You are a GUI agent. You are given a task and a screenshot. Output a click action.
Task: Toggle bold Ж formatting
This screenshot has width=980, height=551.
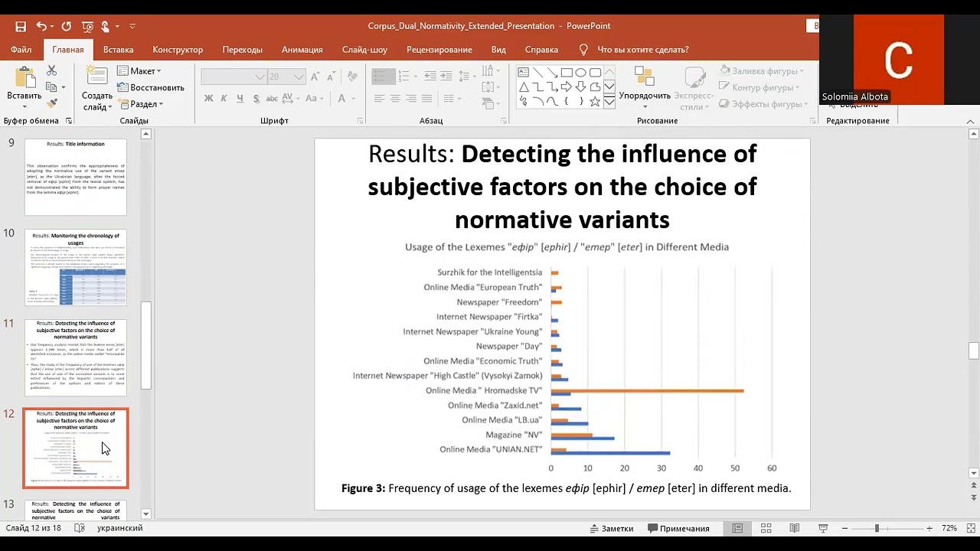click(208, 99)
